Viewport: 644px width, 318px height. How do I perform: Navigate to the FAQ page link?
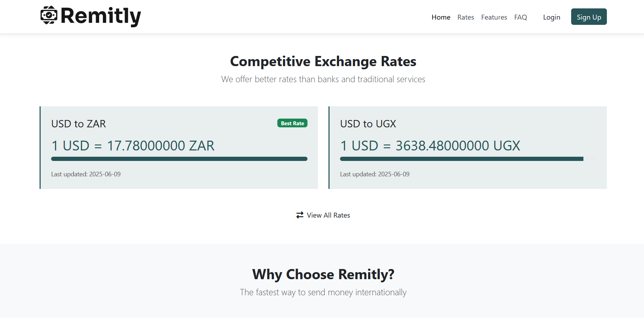point(521,17)
